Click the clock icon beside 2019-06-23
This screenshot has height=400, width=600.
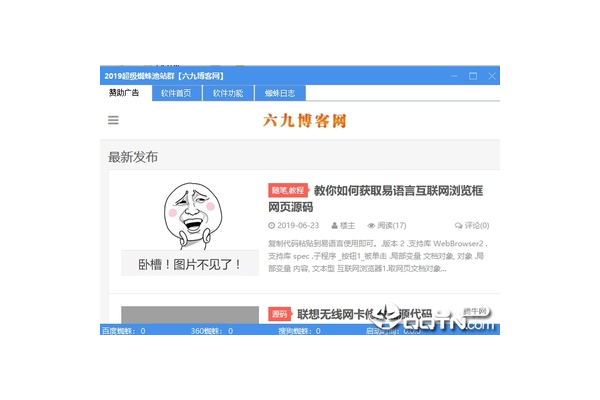[x=271, y=226]
